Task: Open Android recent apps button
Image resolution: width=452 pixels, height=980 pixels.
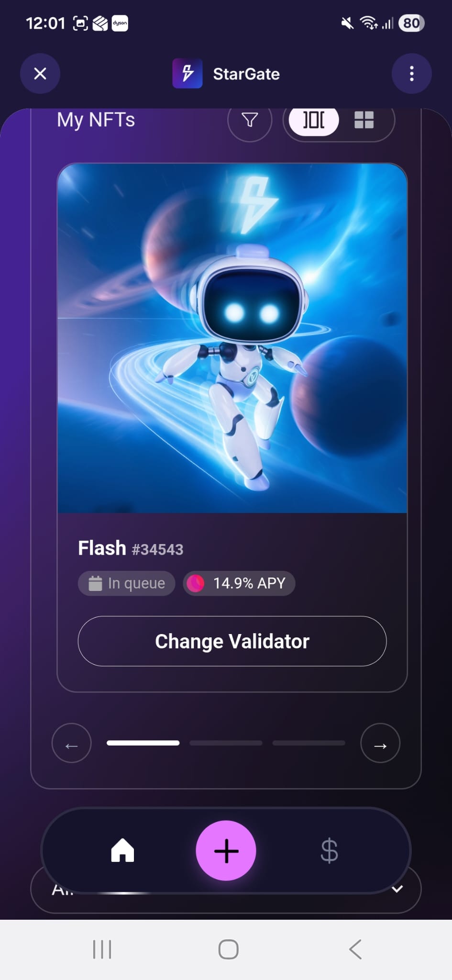Action: pos(102,949)
